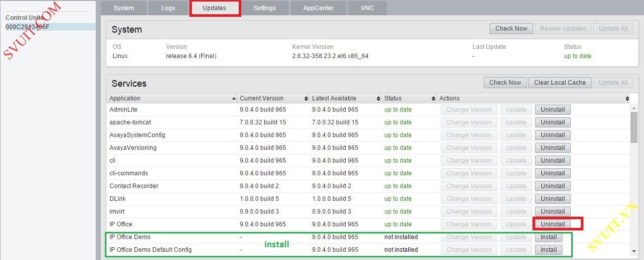
Task: Uninstall the cli service
Action: click(552, 161)
